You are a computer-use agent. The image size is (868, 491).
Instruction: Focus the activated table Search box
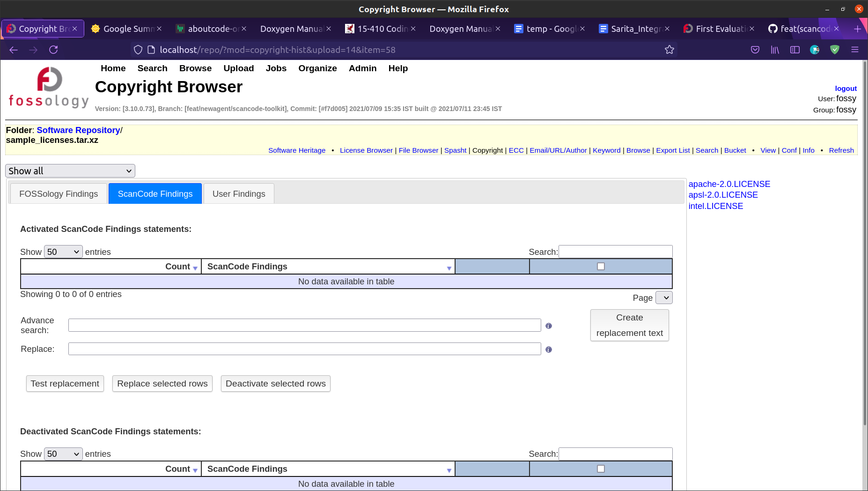pos(616,252)
